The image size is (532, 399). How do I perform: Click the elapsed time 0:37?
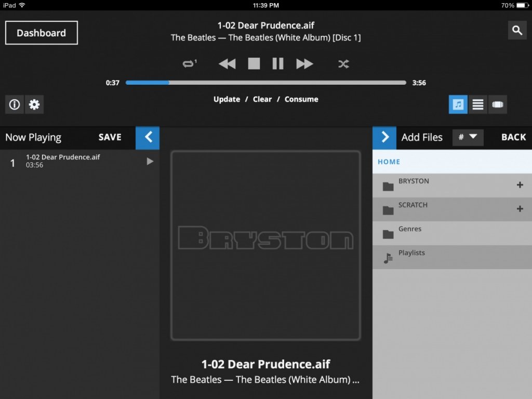[113, 83]
